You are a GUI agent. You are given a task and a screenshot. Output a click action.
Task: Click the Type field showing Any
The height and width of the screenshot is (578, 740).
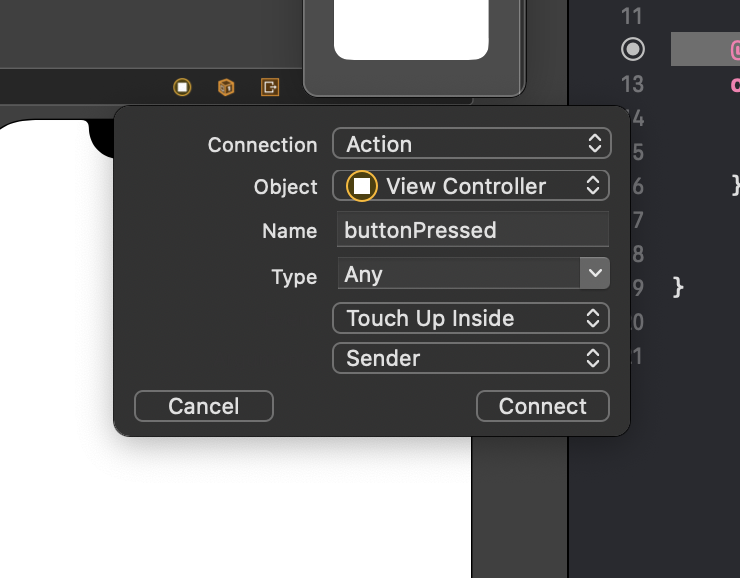pos(457,274)
